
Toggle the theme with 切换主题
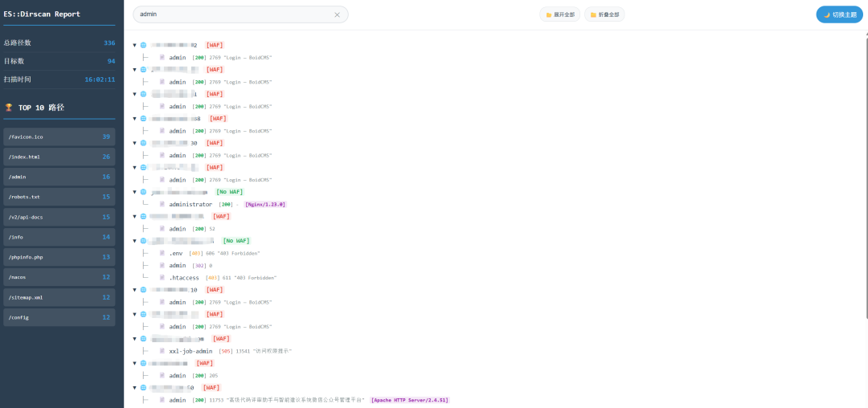(839, 14)
